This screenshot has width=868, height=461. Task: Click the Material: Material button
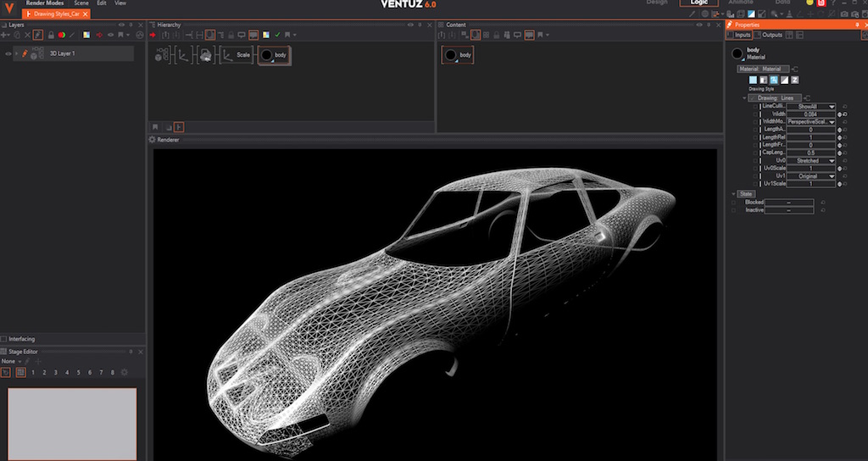pos(763,69)
